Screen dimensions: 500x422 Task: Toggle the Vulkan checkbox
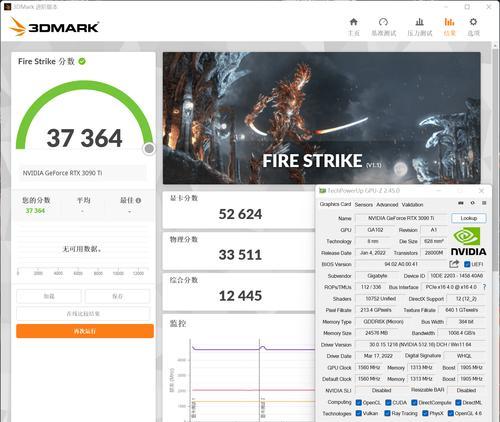tap(359, 413)
